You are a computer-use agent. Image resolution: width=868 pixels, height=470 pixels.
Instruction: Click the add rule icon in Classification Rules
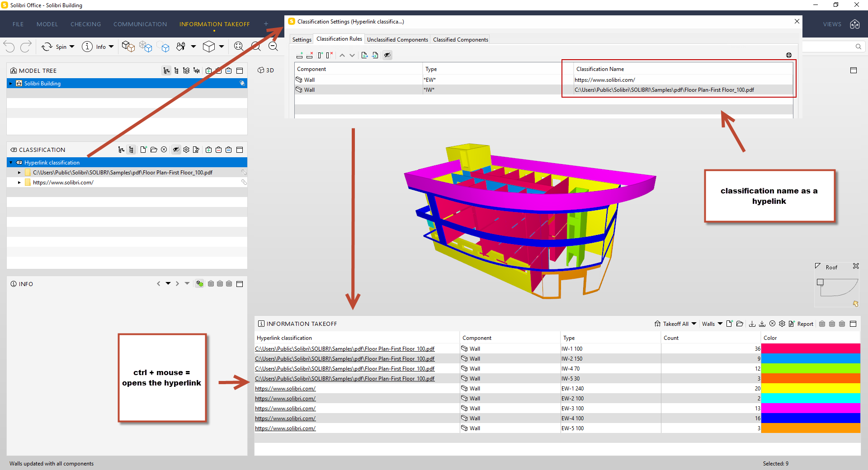pos(299,55)
